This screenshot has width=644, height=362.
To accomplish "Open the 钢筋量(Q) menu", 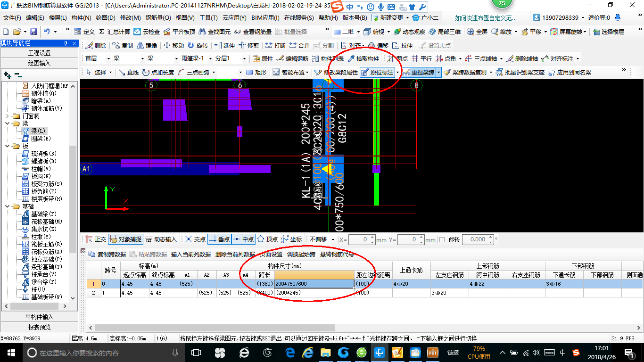I will click(x=158, y=18).
